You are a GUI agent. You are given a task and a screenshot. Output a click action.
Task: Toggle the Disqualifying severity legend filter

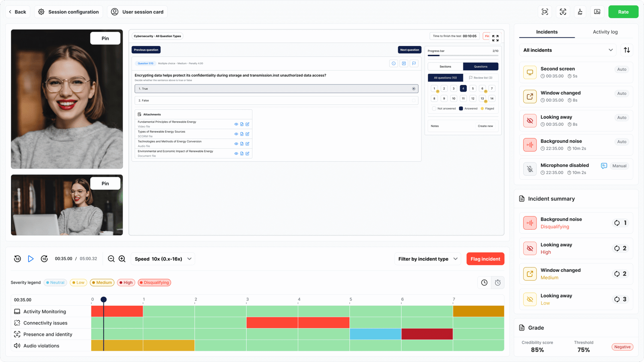pos(155,282)
